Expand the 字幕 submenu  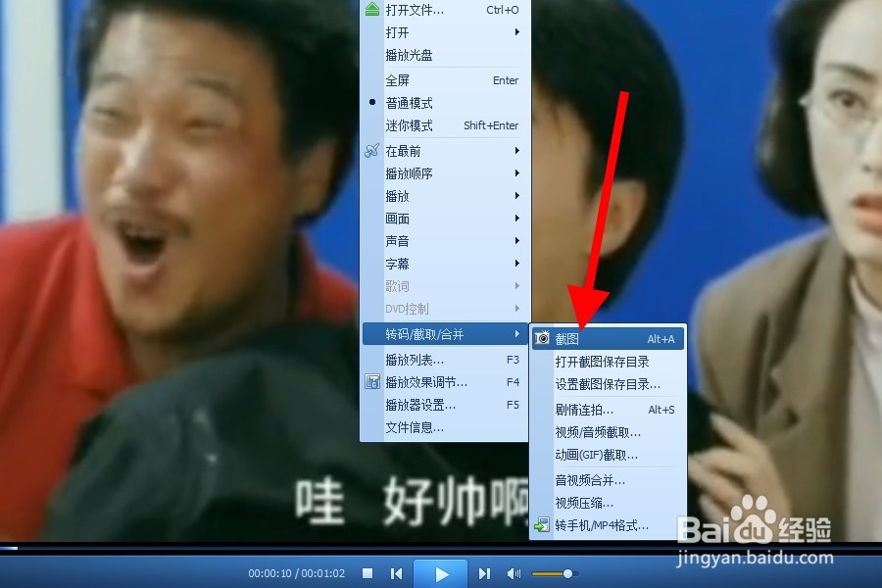click(x=444, y=264)
